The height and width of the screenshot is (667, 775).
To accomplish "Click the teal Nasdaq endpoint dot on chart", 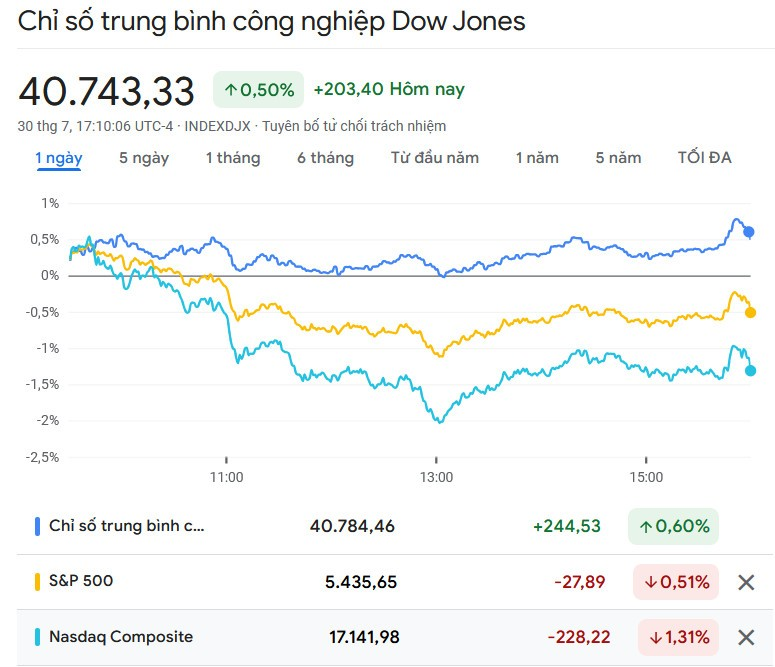I will click(751, 370).
